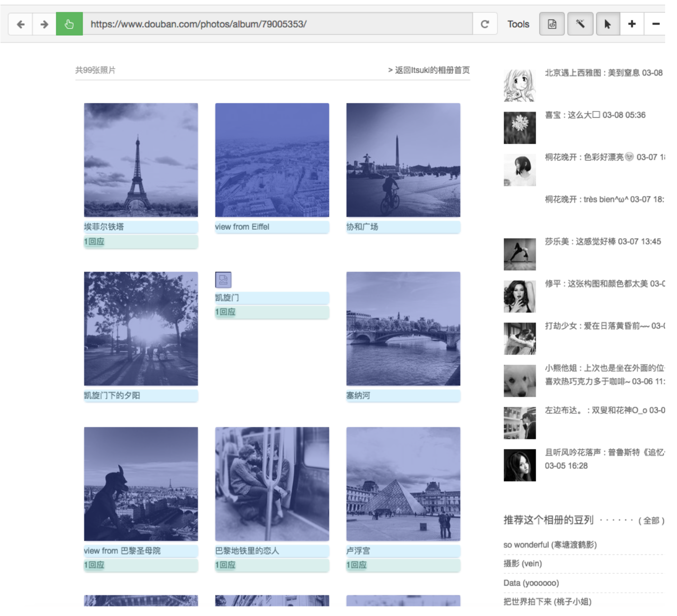Open comment 莎乐美：这感觉好棒
Viewport: 677px width, 616px height.
603,242
